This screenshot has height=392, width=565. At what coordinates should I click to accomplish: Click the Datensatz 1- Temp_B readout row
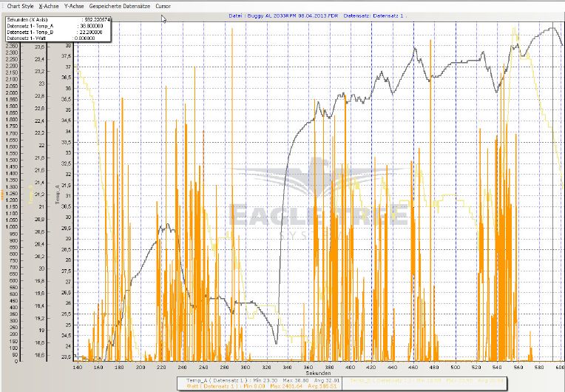(x=55, y=32)
